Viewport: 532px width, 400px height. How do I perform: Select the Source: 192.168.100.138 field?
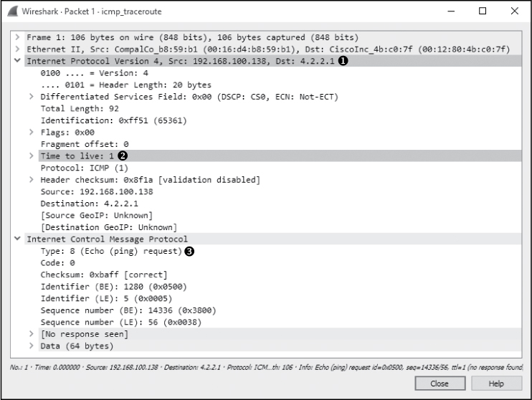pyautogui.click(x=280, y=191)
